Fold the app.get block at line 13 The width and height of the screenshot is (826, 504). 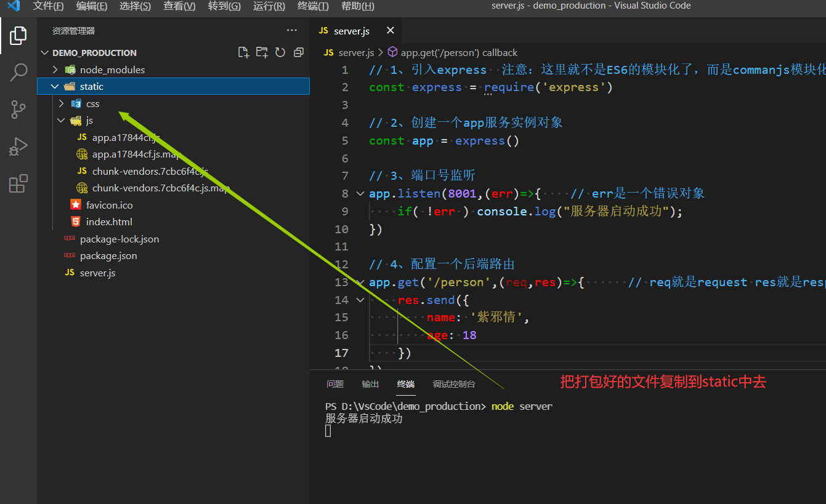coord(360,282)
